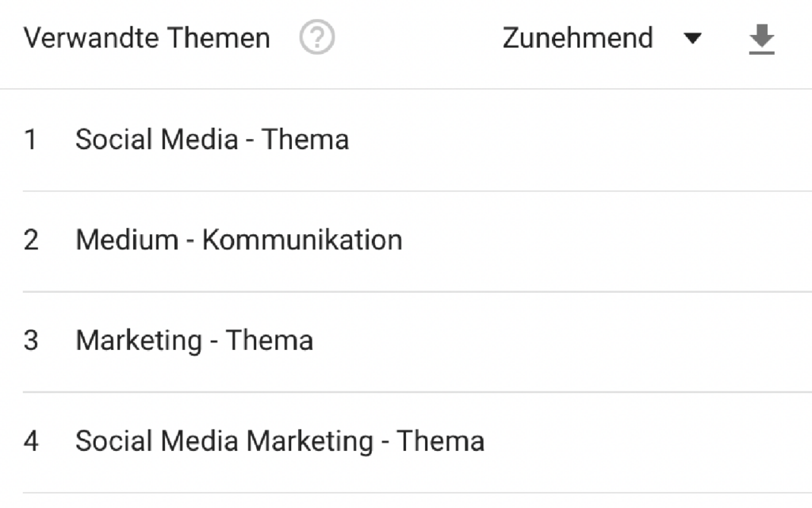This screenshot has height=508, width=812.
Task: Expand the Zunehmend dropdown arrow
Action: click(692, 38)
